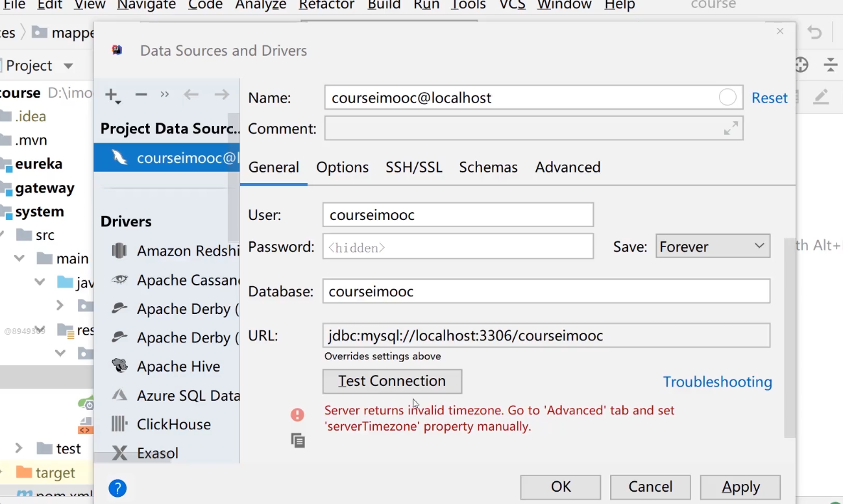This screenshot has height=504, width=843.
Task: Go back with left arrow in dialog
Action: pos(191,95)
